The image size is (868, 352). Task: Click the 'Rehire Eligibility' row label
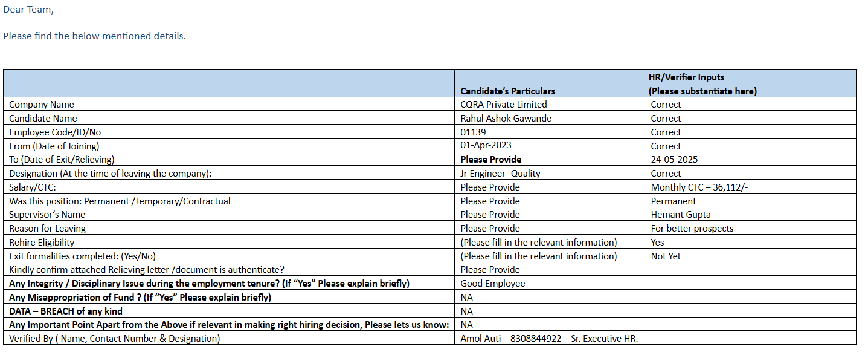pos(42,243)
